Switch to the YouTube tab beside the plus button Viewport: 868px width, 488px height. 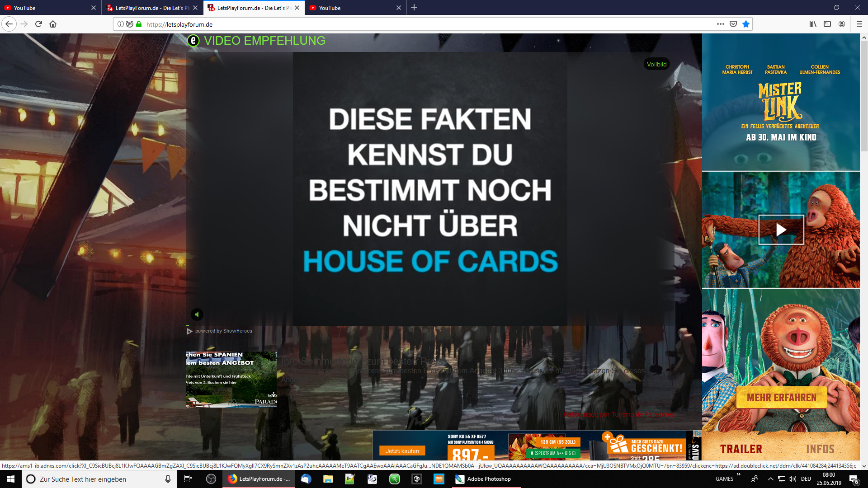tap(356, 8)
